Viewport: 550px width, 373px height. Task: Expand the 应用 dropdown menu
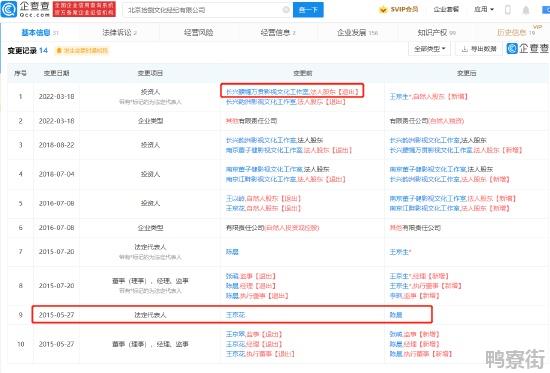point(484,9)
